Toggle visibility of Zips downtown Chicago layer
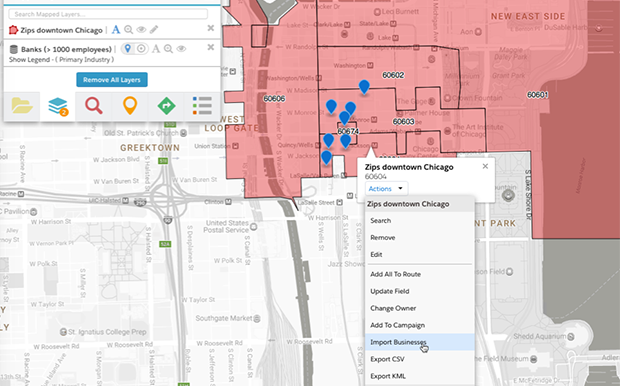 pos(141,30)
